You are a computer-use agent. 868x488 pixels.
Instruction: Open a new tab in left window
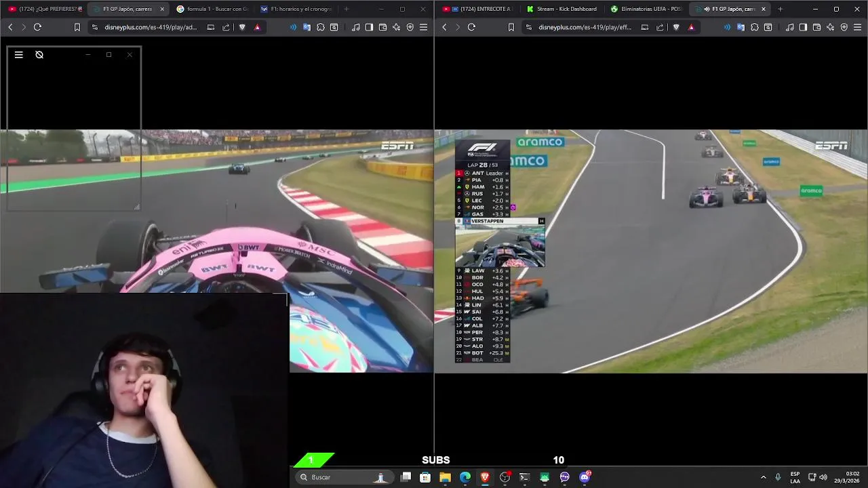347,9
